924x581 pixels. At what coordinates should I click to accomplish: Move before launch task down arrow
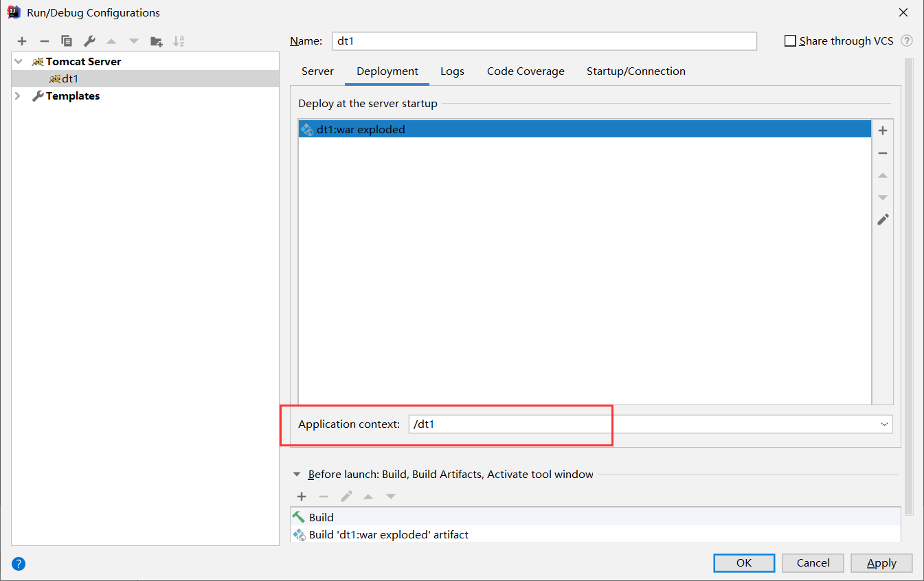click(x=391, y=497)
